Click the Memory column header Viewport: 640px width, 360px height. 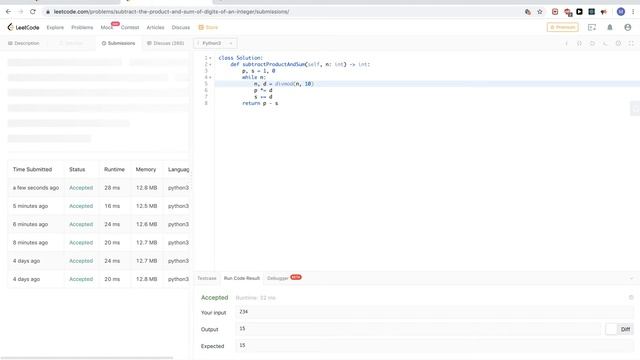click(x=146, y=169)
